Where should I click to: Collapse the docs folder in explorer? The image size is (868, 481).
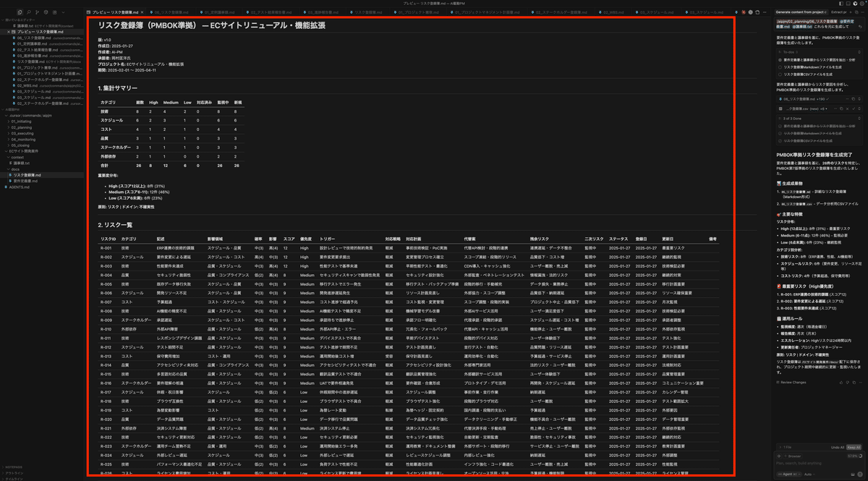click(43, 169)
